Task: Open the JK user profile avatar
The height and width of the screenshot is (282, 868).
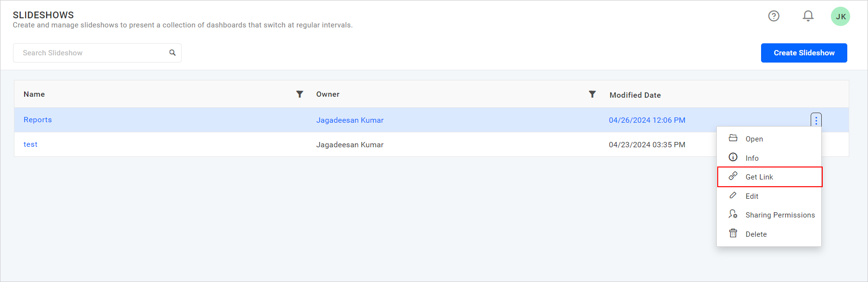Action: pyautogui.click(x=841, y=16)
